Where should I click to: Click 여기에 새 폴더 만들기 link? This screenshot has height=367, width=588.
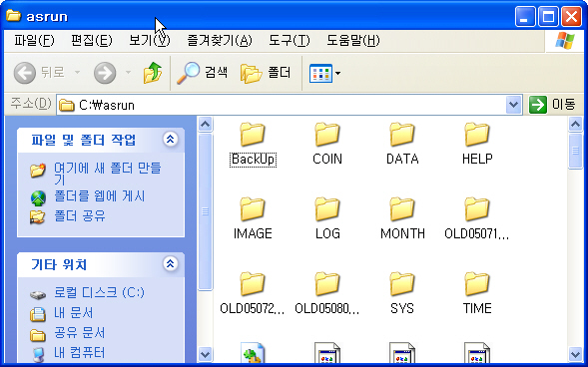107,173
